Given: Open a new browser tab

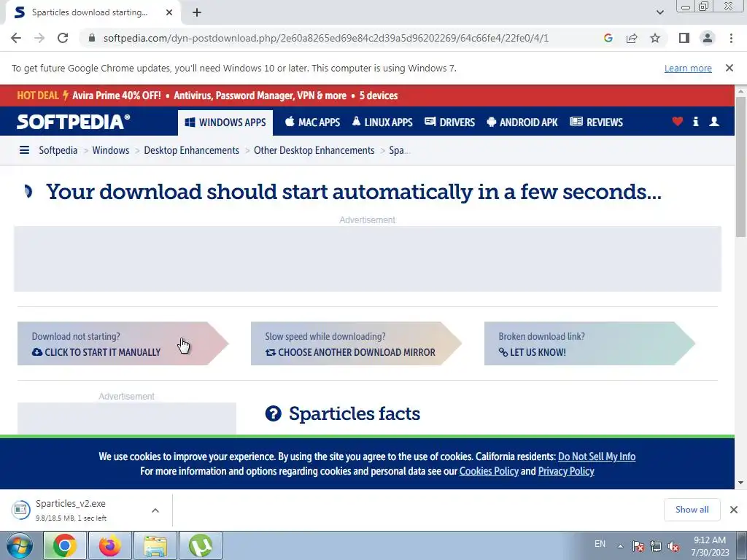Looking at the screenshot, I should pos(197,13).
